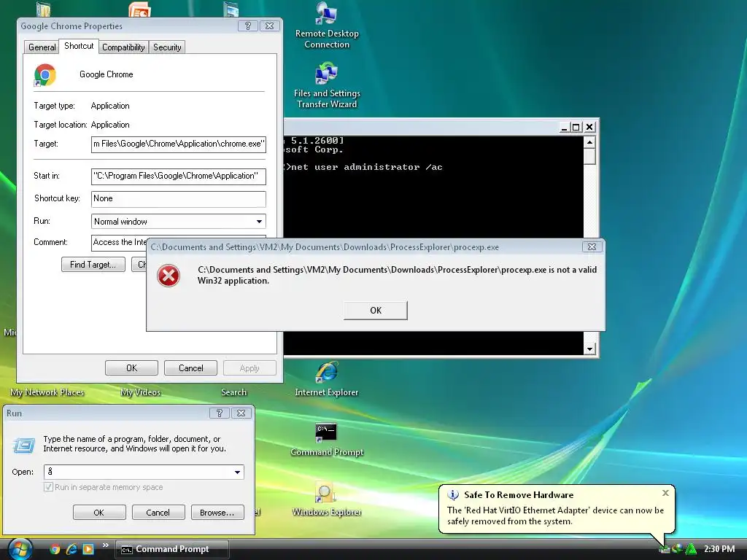This screenshot has height=560, width=747.
Task: Click Chrome icon in Quick Launch bar
Action: 55,549
